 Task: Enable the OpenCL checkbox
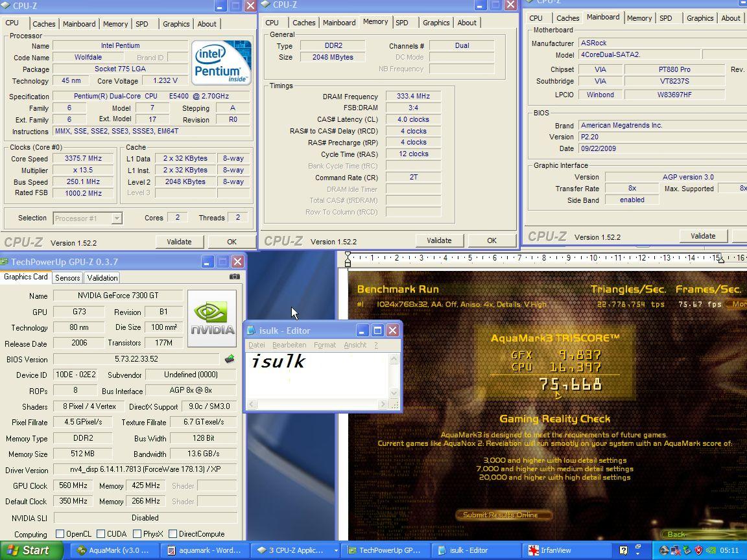pos(60,534)
